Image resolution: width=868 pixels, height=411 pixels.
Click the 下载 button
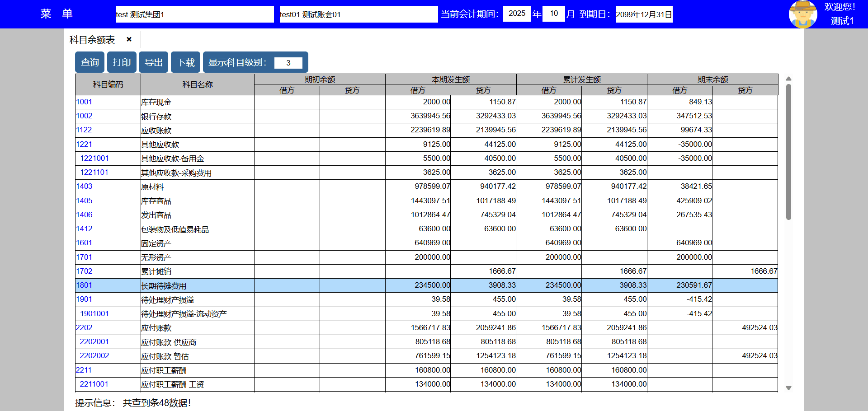tap(185, 62)
